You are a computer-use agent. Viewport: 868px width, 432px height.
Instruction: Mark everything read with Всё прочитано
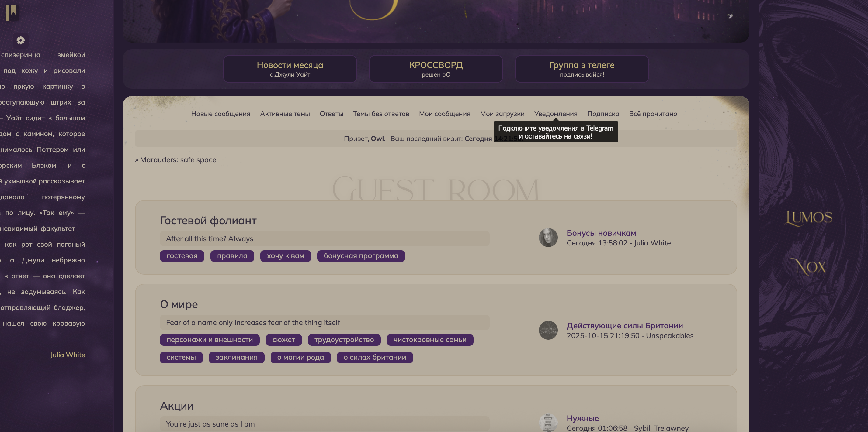tap(653, 114)
